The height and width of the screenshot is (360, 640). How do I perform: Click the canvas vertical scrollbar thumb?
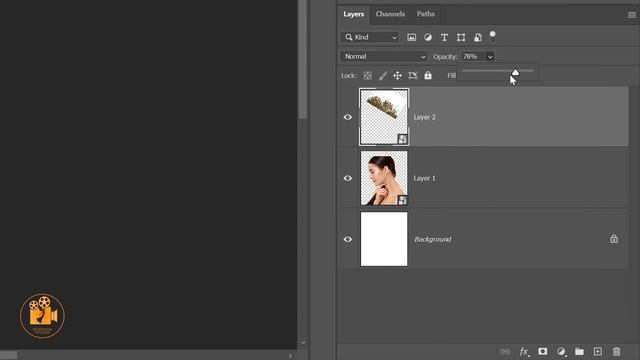tap(302, 60)
